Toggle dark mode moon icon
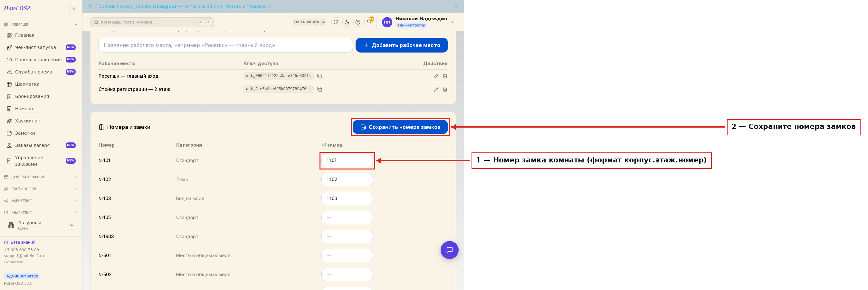868x290 pixels. coord(347,22)
